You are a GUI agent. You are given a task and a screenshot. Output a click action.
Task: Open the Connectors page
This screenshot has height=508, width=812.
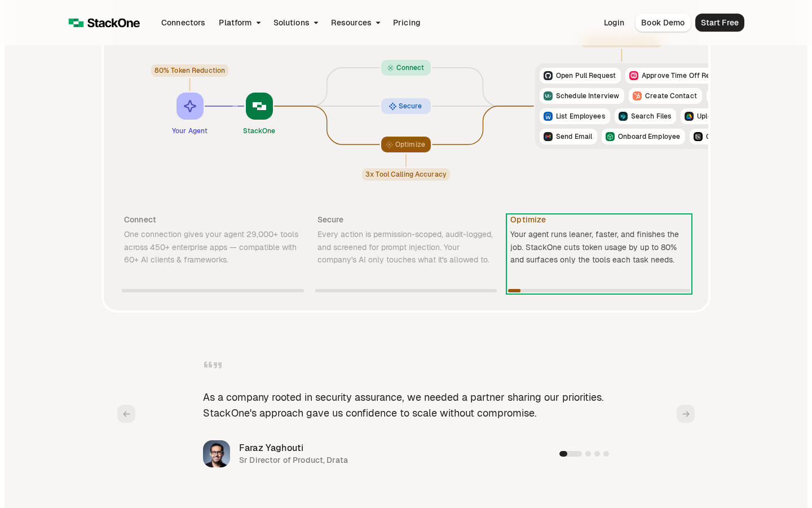(183, 23)
